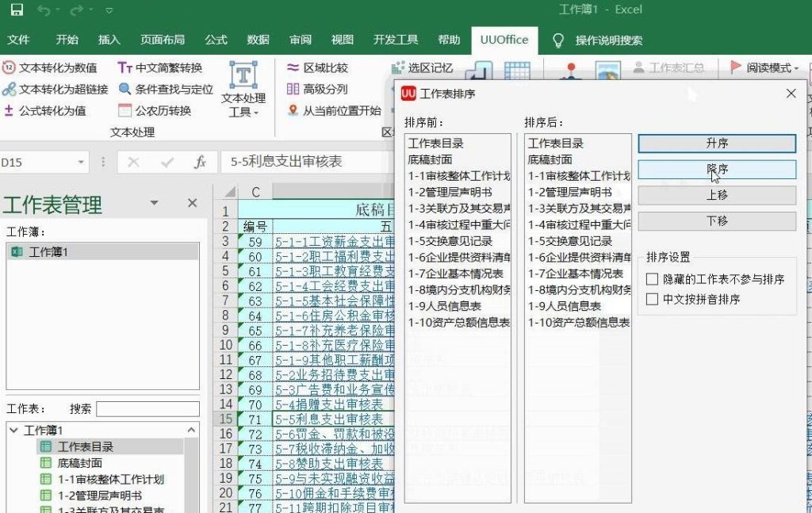Screen dimensions: 812x513
Task: Select 工作表目录 in the sheet tree
Action: point(86,446)
